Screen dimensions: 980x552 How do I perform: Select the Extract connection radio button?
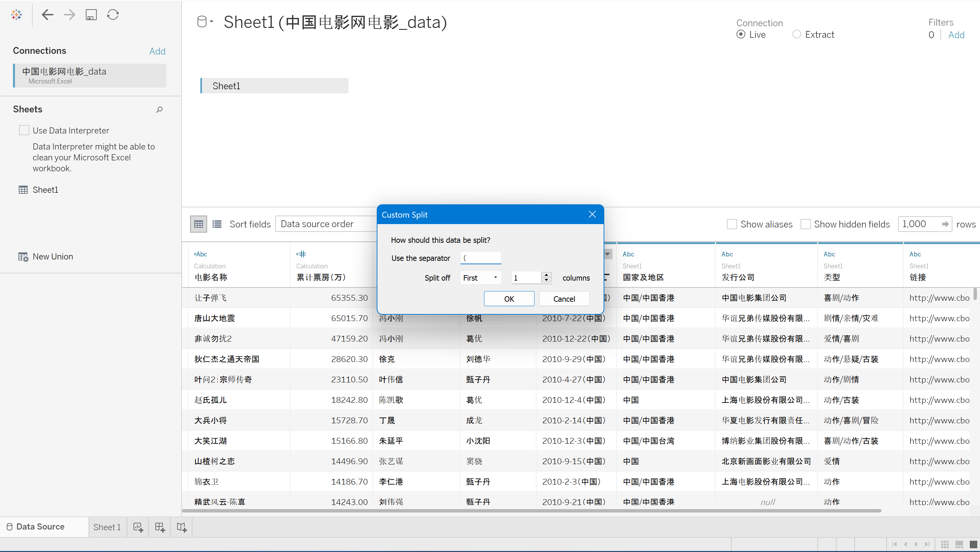(x=796, y=35)
